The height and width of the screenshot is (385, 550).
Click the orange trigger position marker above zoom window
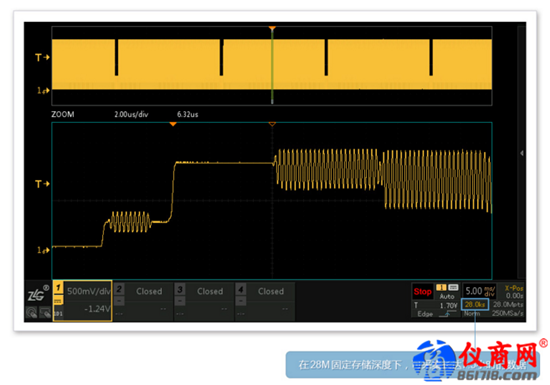(173, 124)
